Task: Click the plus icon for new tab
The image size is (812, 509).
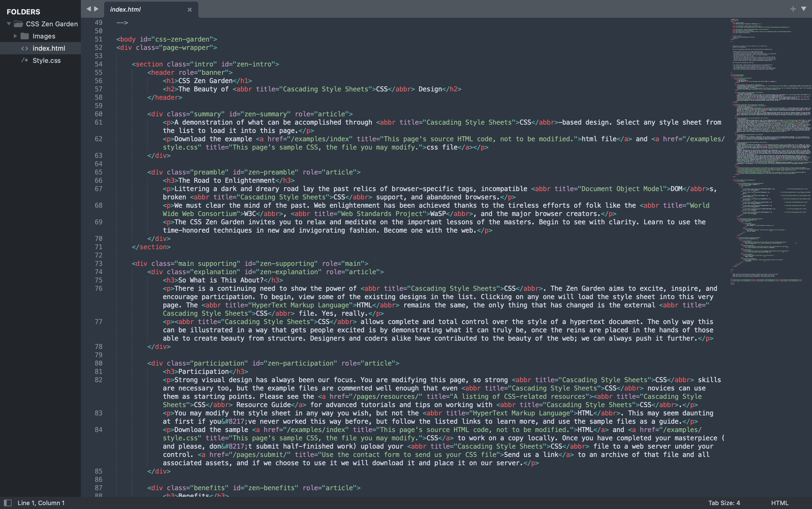Action: tap(793, 9)
